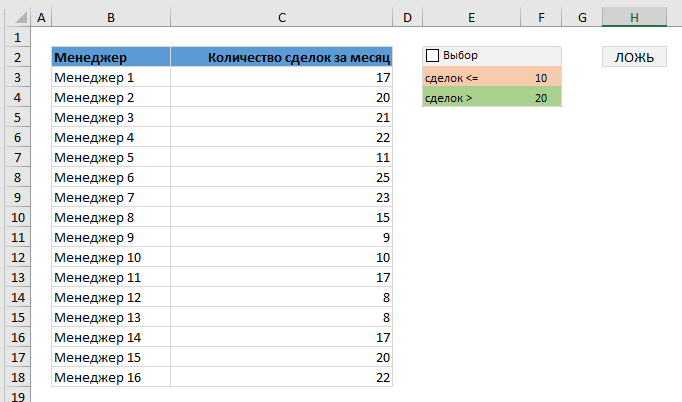Click deal count 17 for Менеджер 1
This screenshot has width=682, height=402.
coord(281,77)
